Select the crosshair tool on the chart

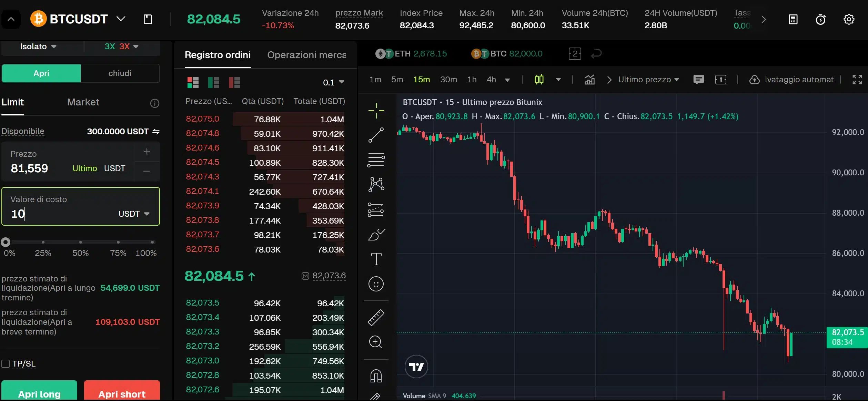coord(376,110)
